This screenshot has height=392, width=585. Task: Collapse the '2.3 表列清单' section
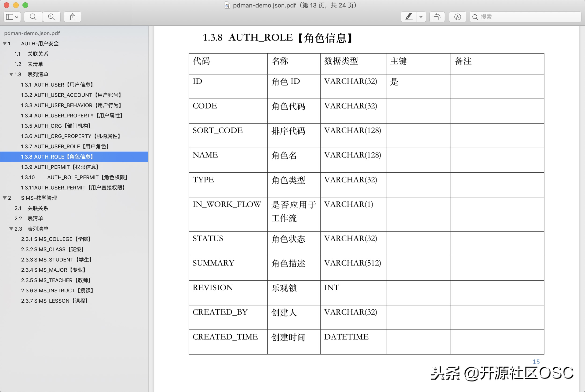coord(11,229)
